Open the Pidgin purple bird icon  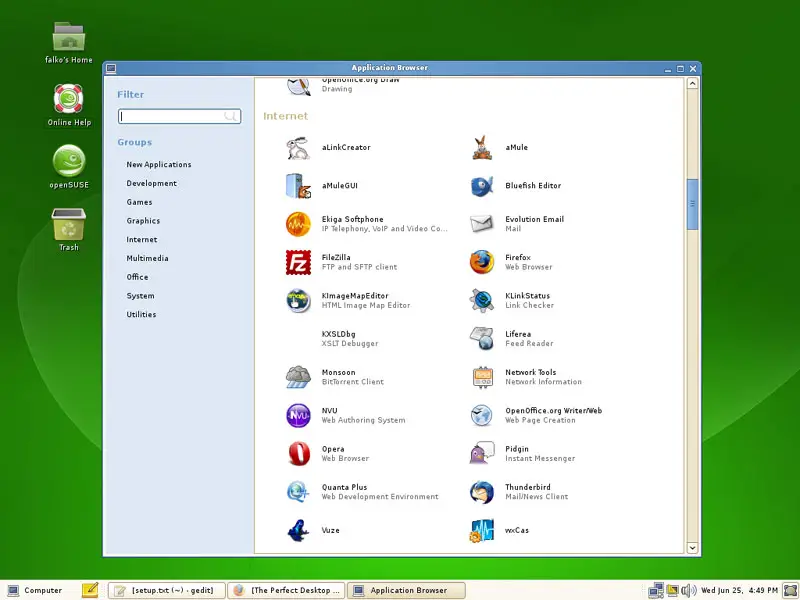[482, 454]
